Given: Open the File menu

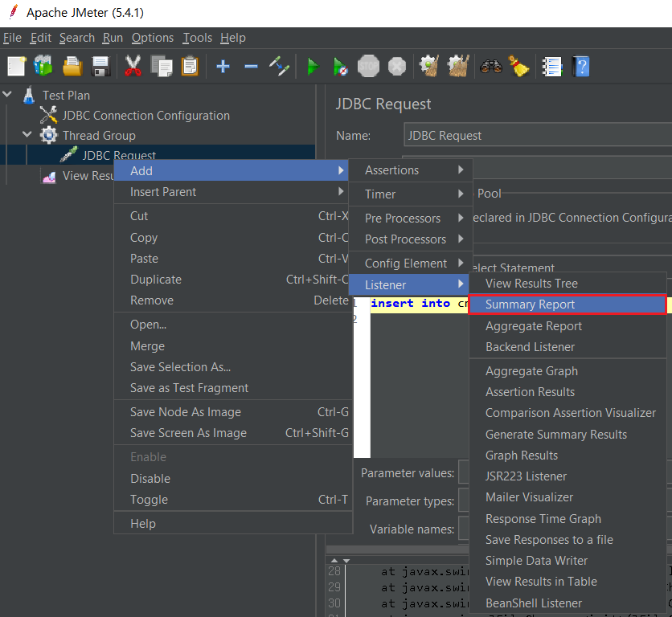Looking at the screenshot, I should (12, 38).
